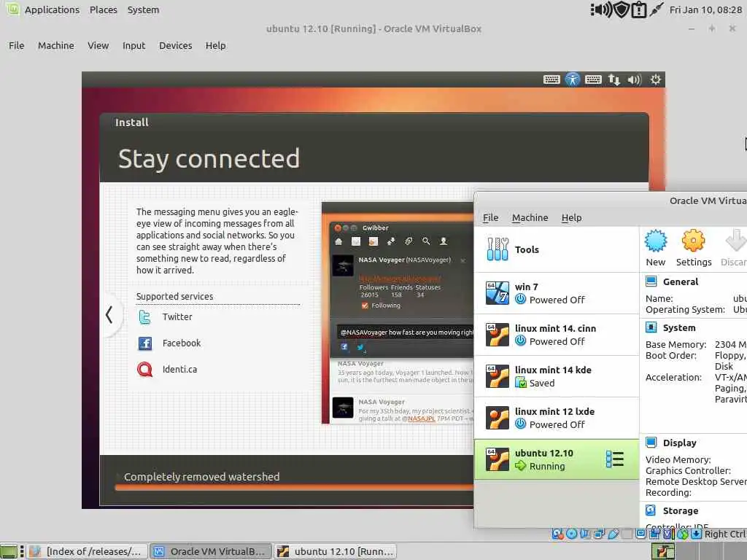Open the Applications menu on the top panel

pos(52,9)
